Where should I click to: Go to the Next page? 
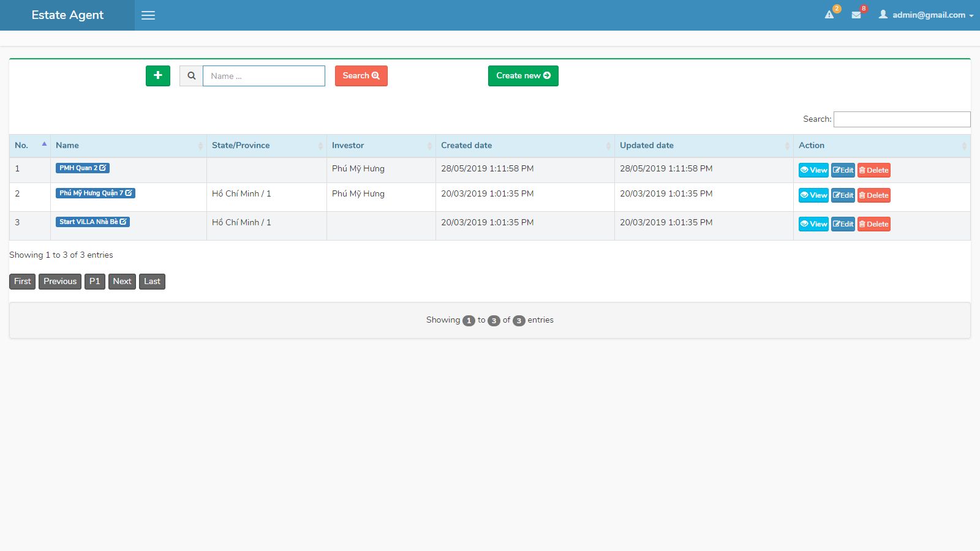122,282
